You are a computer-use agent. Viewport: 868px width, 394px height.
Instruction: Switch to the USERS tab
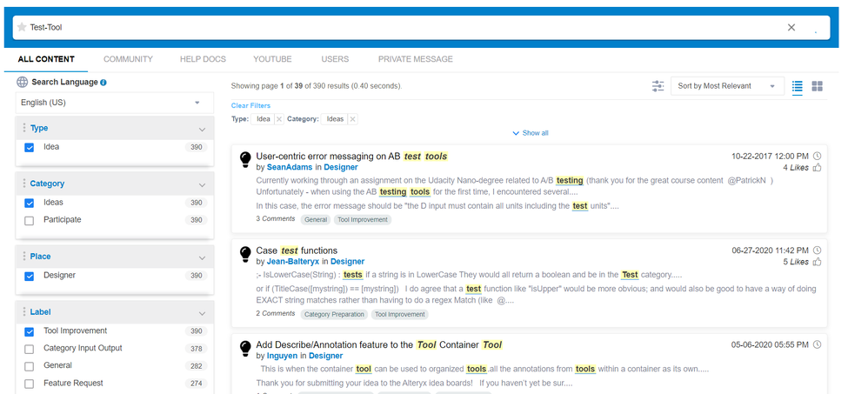pos(335,58)
